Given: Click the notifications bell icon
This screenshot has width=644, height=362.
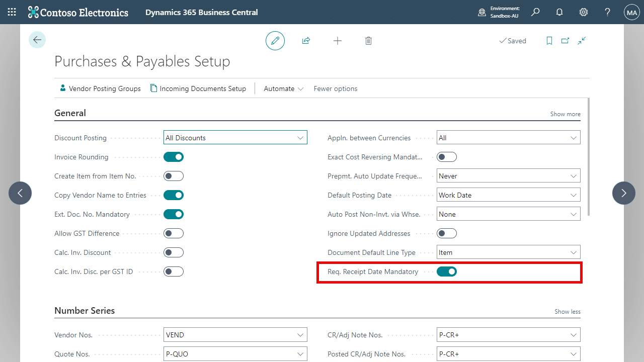Looking at the screenshot, I should (559, 12).
